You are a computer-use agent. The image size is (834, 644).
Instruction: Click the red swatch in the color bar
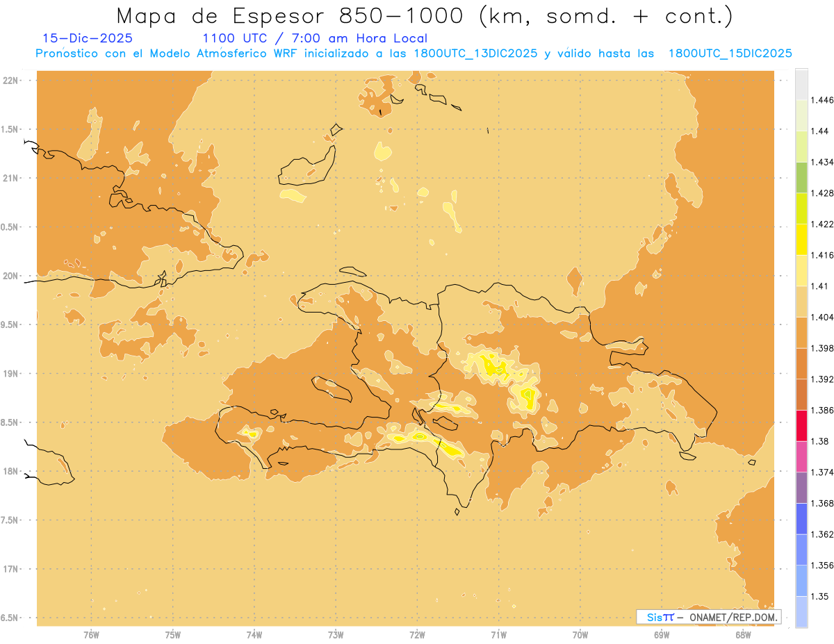coord(801,425)
